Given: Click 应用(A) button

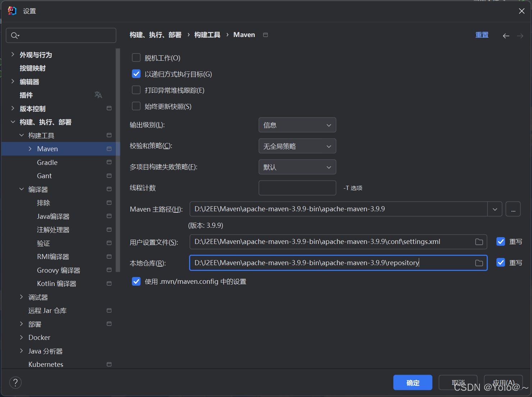Looking at the screenshot, I should pyautogui.click(x=503, y=383).
